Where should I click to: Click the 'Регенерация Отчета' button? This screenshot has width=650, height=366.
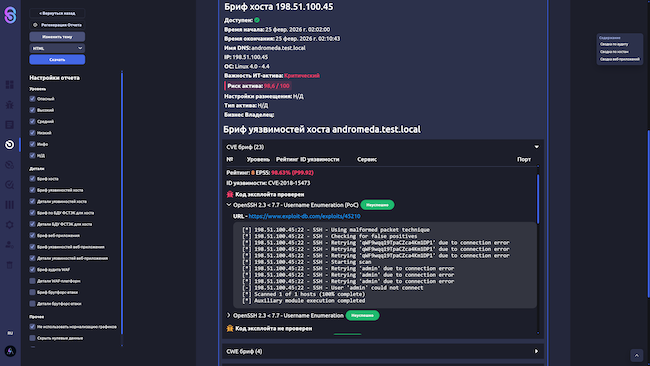[57, 25]
